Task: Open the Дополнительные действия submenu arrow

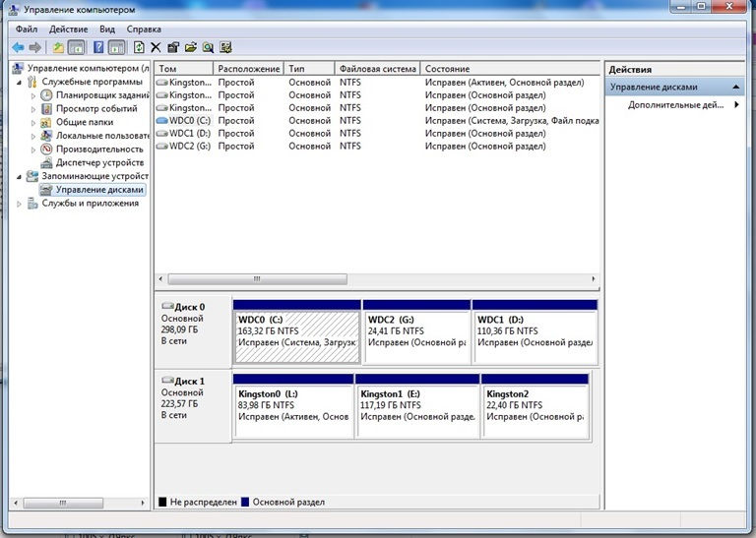Action: click(x=736, y=104)
